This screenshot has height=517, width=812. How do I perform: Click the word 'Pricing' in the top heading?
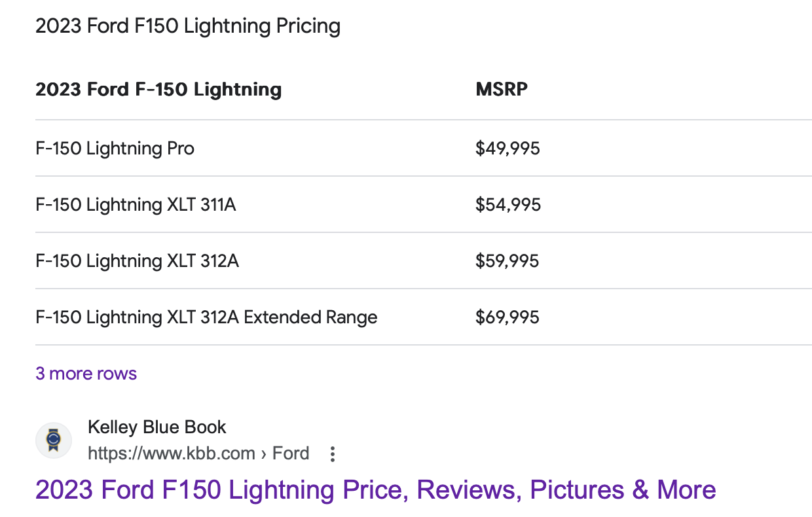pos(307,26)
